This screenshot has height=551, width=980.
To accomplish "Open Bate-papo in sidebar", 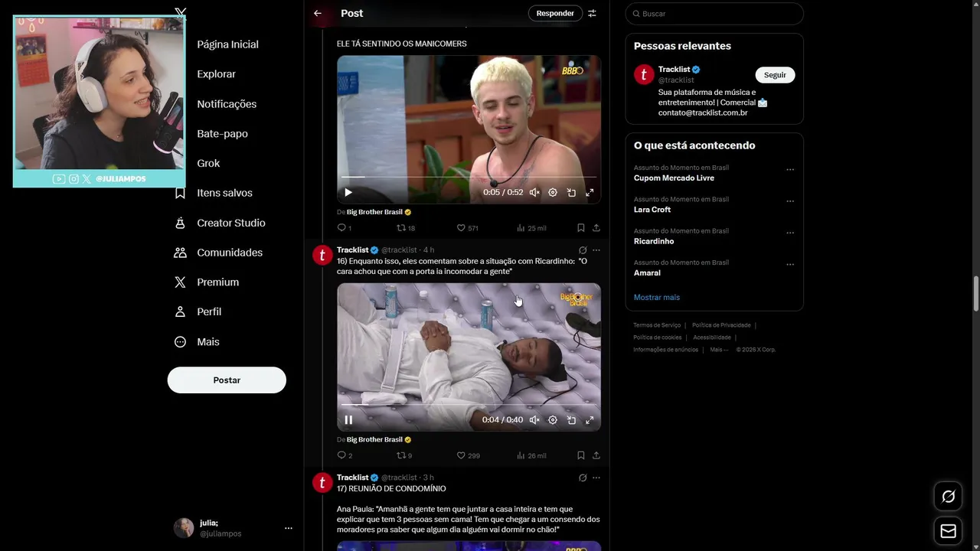I will [x=222, y=134].
